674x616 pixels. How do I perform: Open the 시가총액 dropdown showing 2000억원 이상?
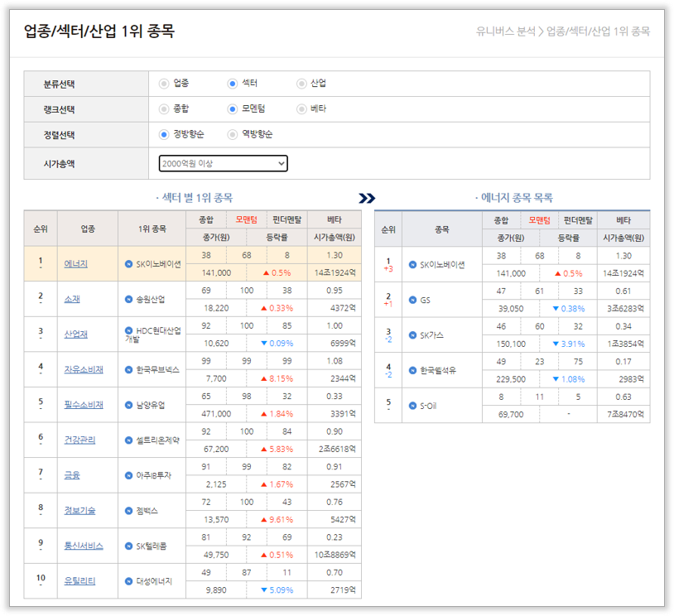pos(223,164)
